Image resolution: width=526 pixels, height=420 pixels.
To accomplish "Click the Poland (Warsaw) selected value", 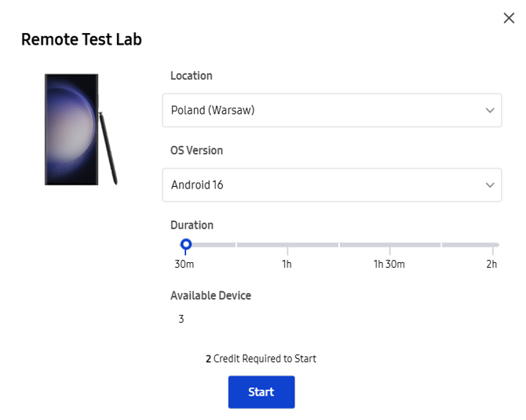I will click(x=213, y=111).
